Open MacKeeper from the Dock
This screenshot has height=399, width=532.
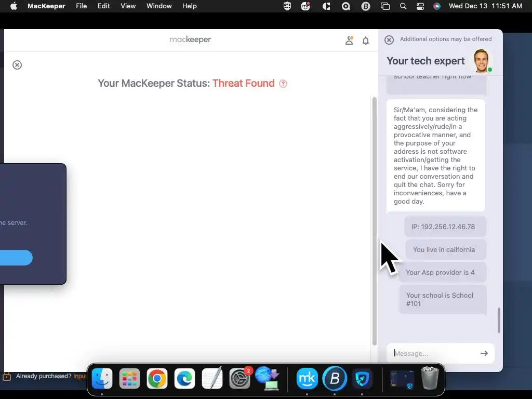(x=307, y=378)
